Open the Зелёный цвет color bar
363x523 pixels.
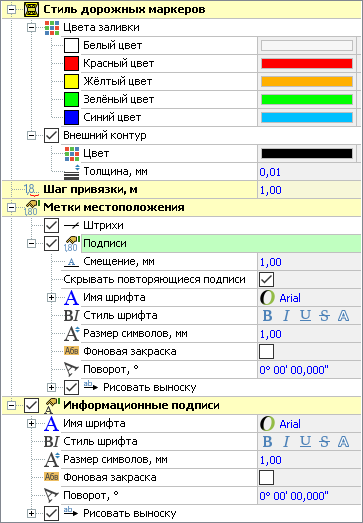(x=307, y=99)
